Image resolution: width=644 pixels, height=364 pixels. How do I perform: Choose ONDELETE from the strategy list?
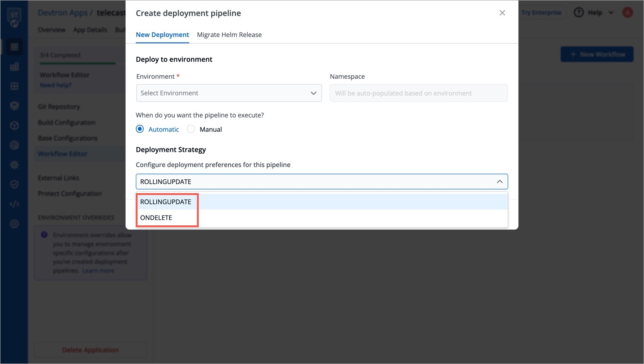coord(156,218)
